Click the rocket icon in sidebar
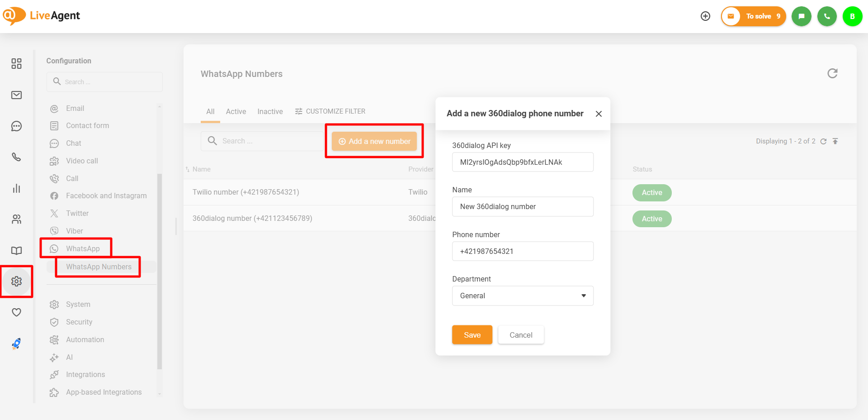Screen dimensions: 868x420 16,344
